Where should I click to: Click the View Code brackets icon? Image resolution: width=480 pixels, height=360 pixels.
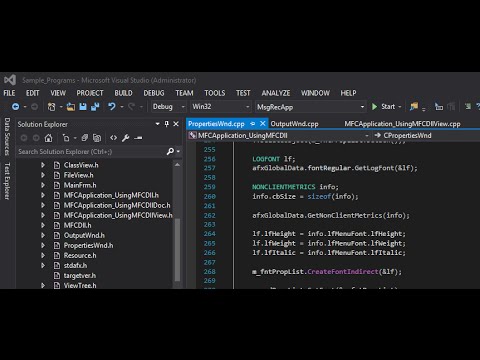tap(113, 138)
